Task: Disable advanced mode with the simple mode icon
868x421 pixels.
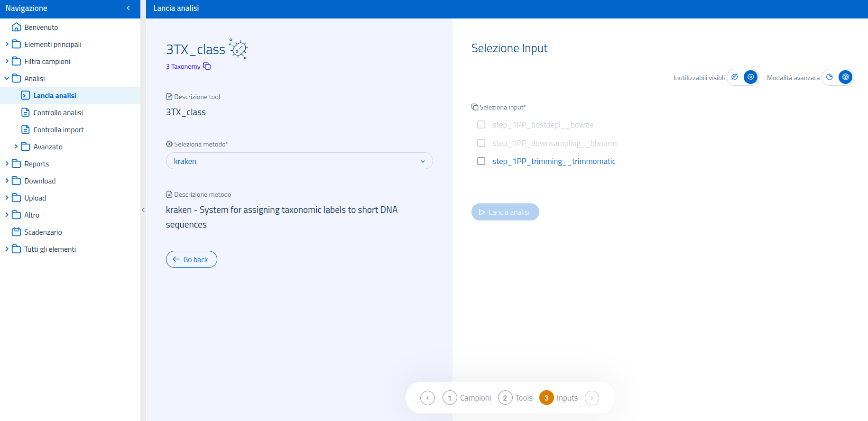Action: pyautogui.click(x=830, y=77)
